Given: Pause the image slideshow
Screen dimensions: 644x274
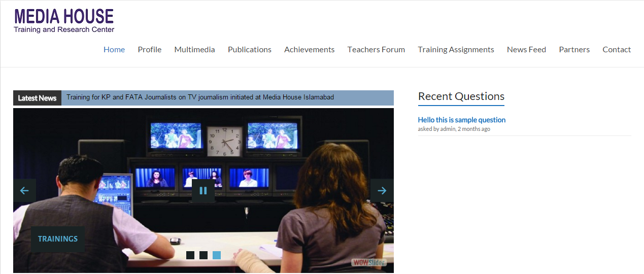Looking at the screenshot, I should tap(203, 191).
